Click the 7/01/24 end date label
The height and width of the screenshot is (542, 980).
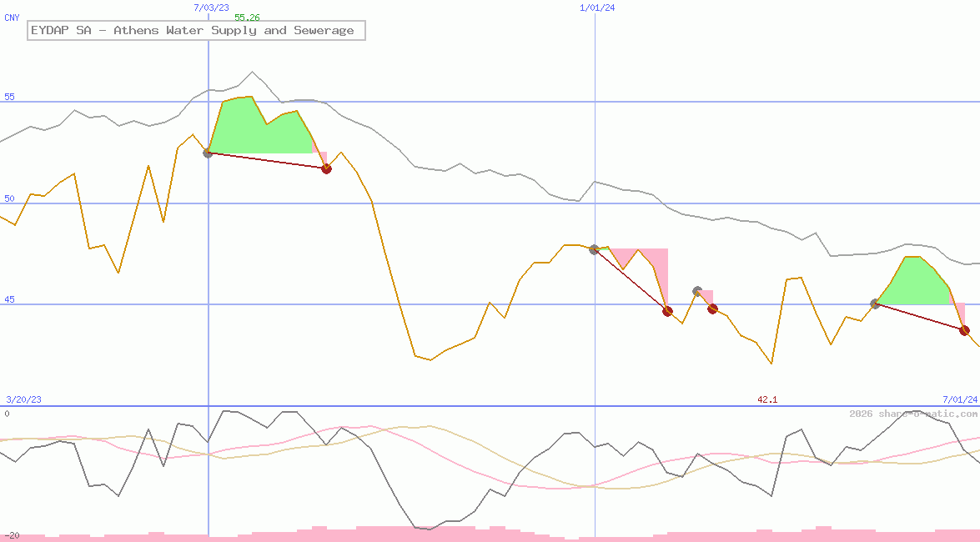(959, 399)
